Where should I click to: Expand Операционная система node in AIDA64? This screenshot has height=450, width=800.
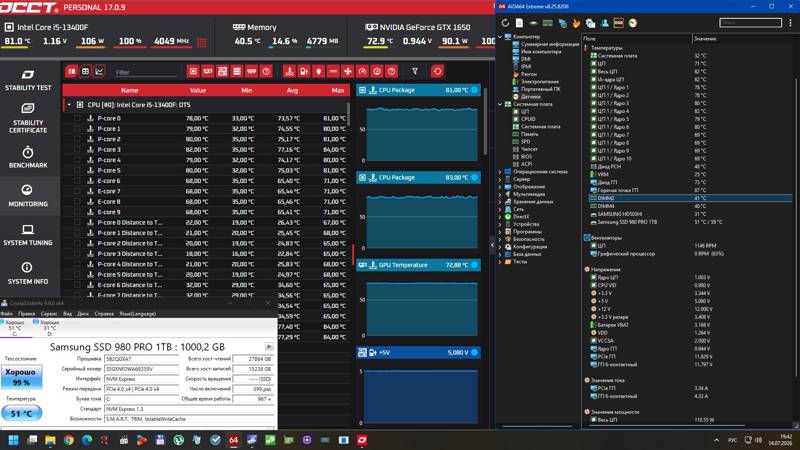tap(500, 172)
